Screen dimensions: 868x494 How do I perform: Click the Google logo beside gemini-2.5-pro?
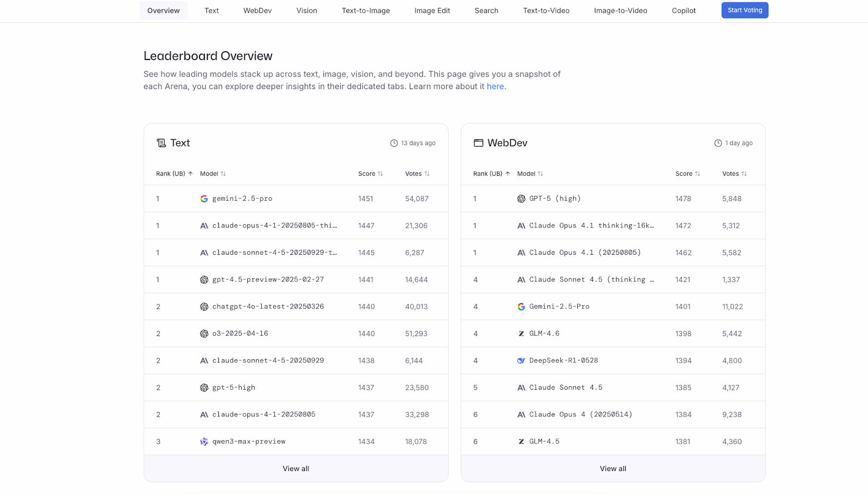tap(204, 199)
